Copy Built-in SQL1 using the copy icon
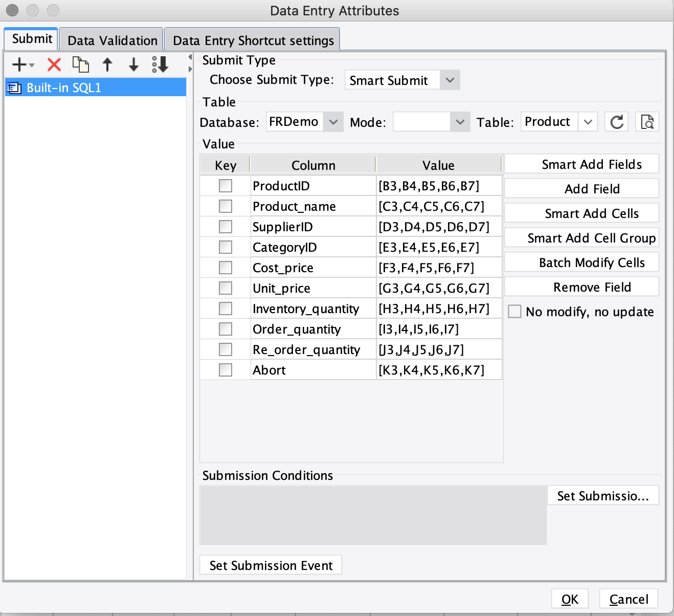 click(81, 64)
